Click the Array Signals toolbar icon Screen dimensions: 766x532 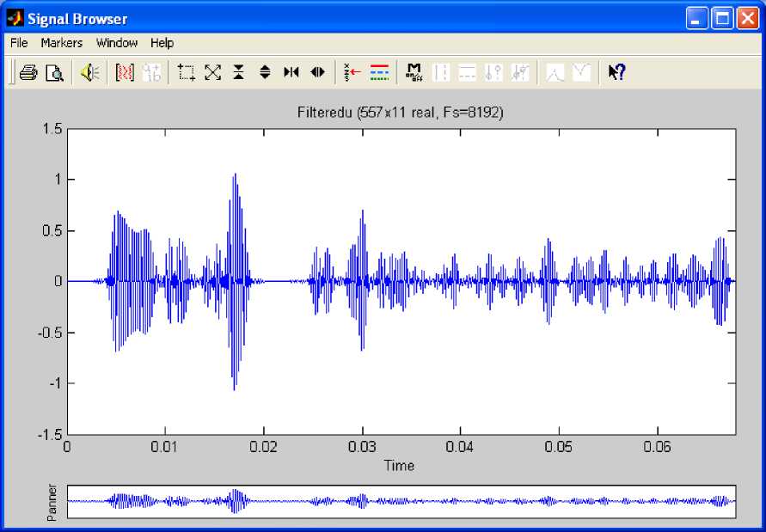pyautogui.click(x=126, y=73)
